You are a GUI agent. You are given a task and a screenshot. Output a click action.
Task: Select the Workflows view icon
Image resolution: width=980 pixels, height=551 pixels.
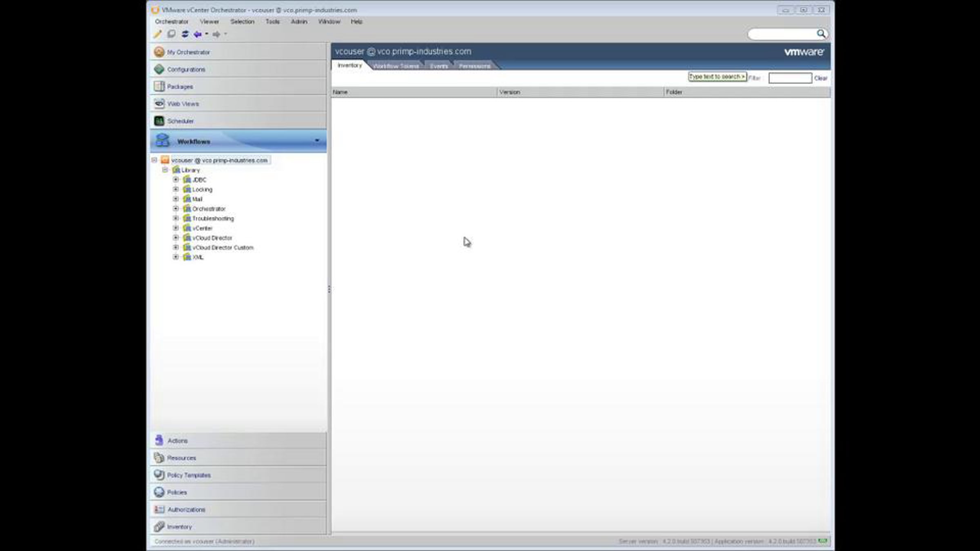click(x=163, y=141)
